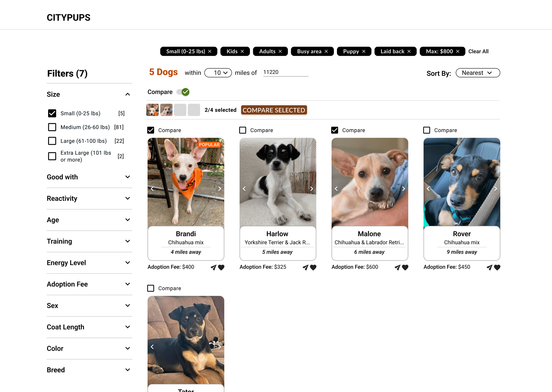Share Rover via the send icon
This screenshot has width=552, height=392.
click(490, 267)
